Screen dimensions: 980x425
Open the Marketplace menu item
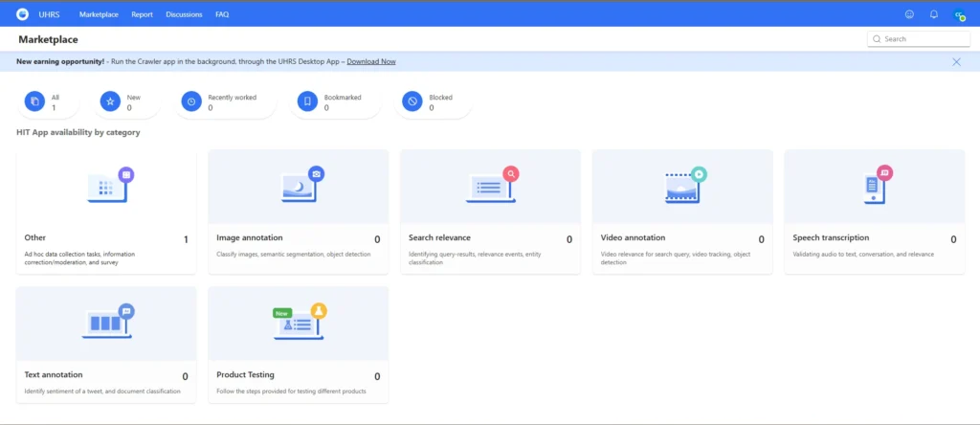coord(99,14)
